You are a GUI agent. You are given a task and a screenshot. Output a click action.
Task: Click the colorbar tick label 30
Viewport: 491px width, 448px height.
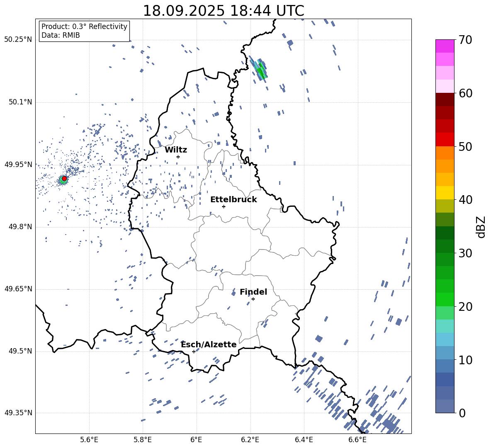pyautogui.click(x=465, y=253)
